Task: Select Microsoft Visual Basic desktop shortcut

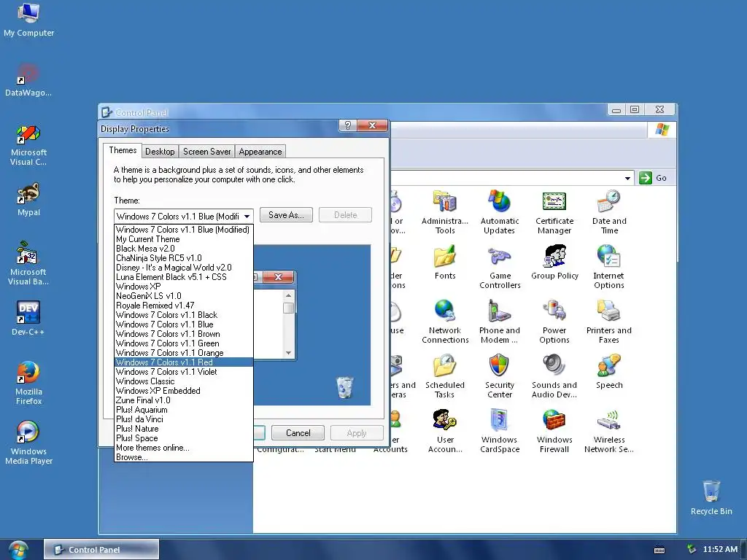Action: (28, 263)
